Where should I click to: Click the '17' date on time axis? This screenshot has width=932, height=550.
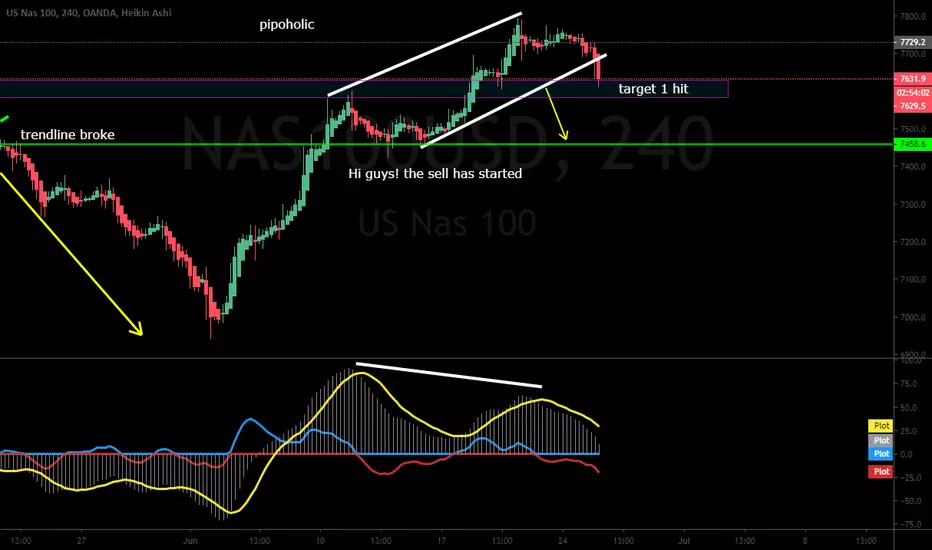[x=441, y=540]
